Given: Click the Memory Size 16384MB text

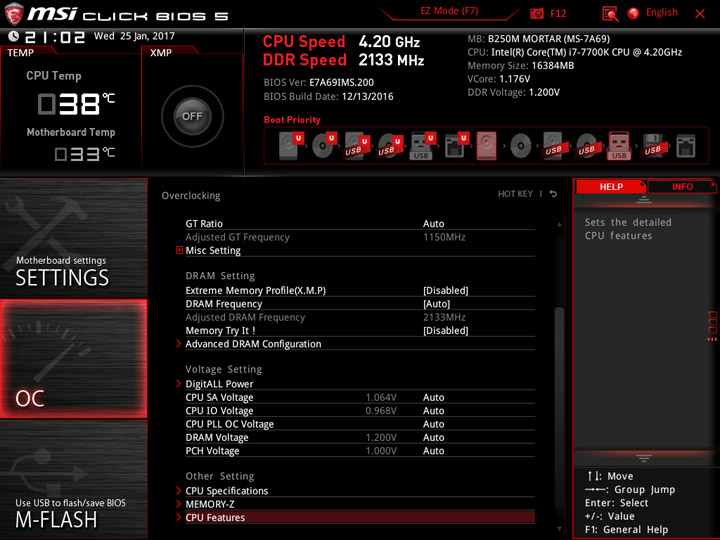Looking at the screenshot, I should tap(521, 66).
